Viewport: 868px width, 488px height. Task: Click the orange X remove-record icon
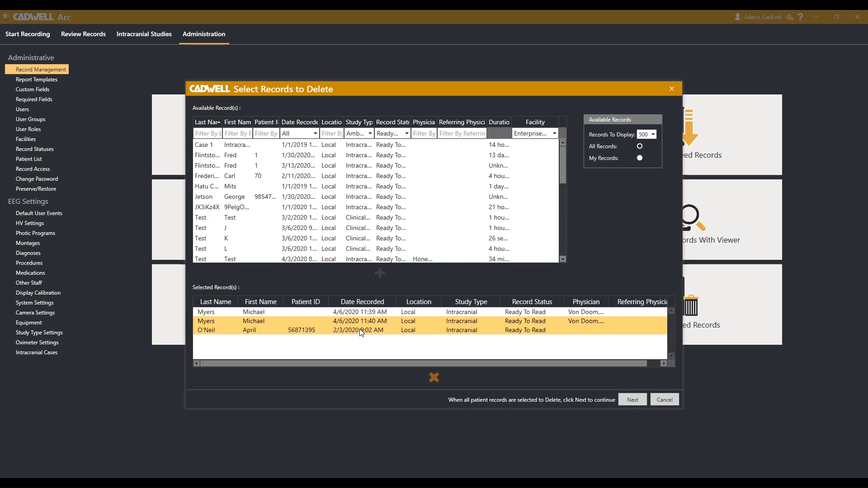(x=434, y=377)
